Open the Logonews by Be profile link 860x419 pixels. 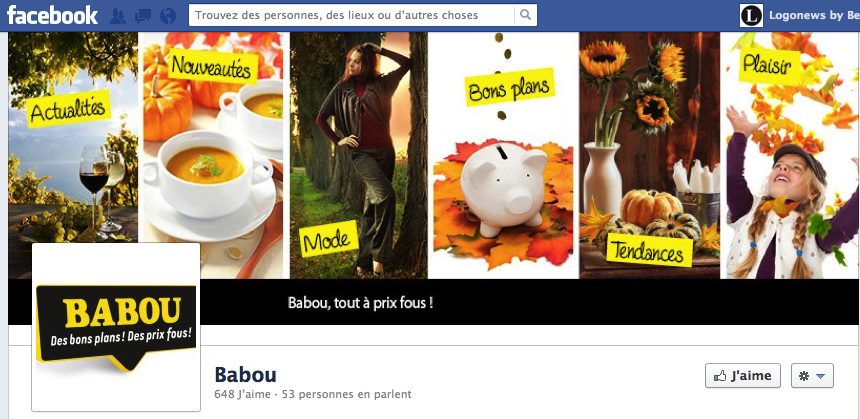click(x=814, y=15)
